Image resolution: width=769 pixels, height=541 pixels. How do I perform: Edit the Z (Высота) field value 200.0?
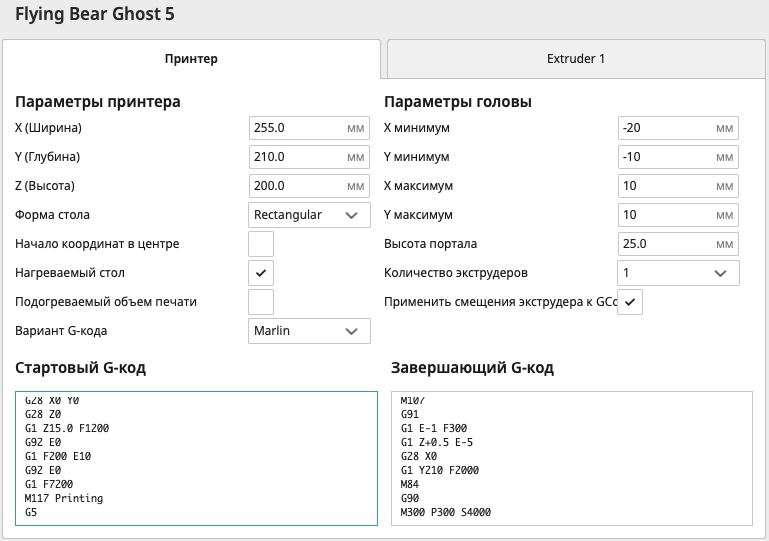click(309, 186)
